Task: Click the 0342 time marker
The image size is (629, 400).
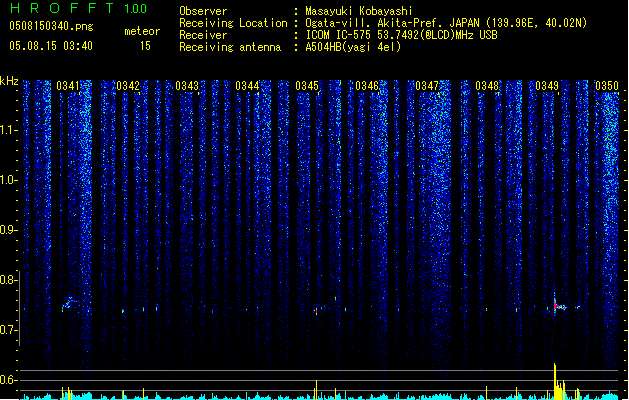Action: click(x=128, y=86)
